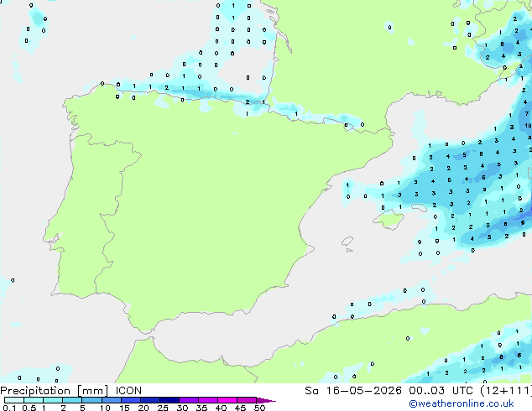Click the legend label '35'
The height and width of the screenshot is (411, 532).
coord(202,408)
